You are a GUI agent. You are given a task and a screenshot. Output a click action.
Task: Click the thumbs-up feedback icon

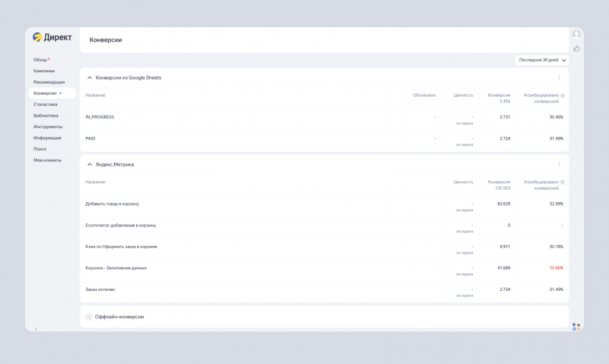pos(576,49)
